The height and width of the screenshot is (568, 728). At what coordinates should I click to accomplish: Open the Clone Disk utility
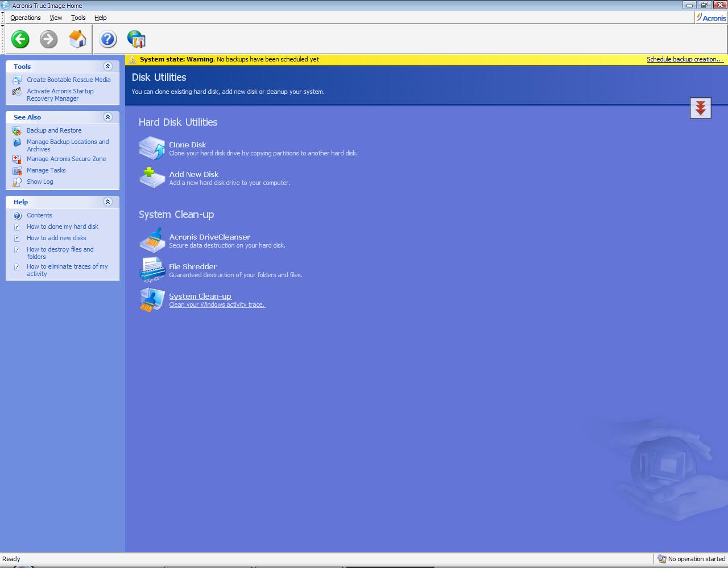188,145
